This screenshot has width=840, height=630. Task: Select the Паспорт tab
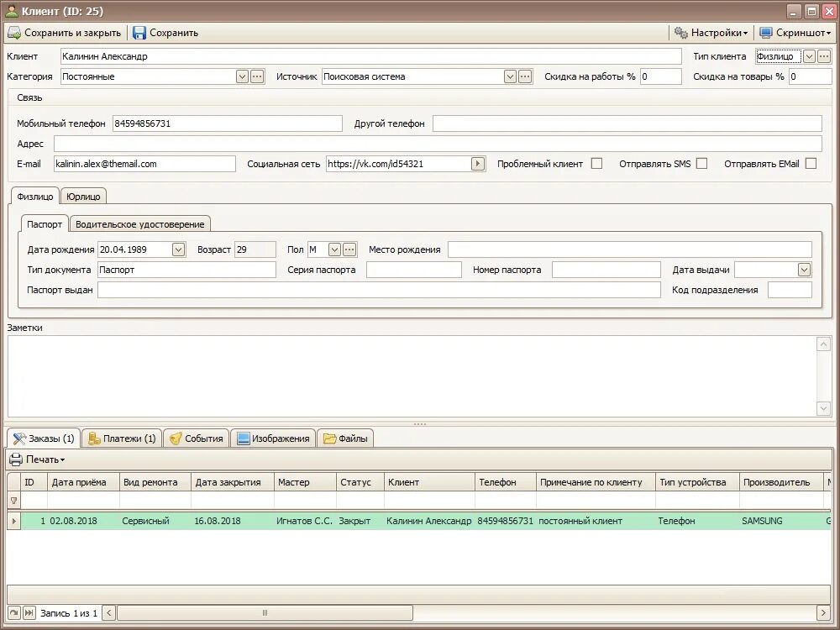point(45,224)
